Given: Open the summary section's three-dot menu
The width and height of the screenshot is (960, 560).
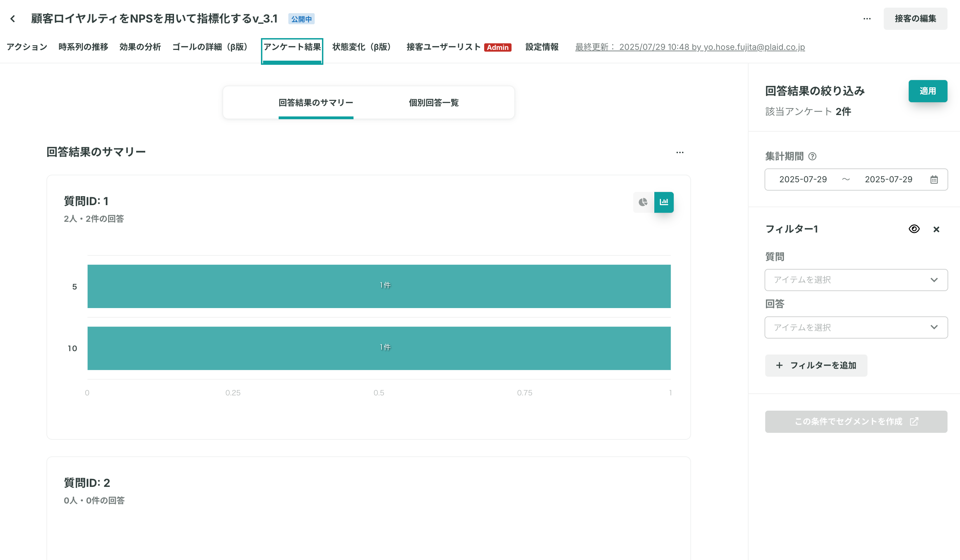Looking at the screenshot, I should 680,152.
